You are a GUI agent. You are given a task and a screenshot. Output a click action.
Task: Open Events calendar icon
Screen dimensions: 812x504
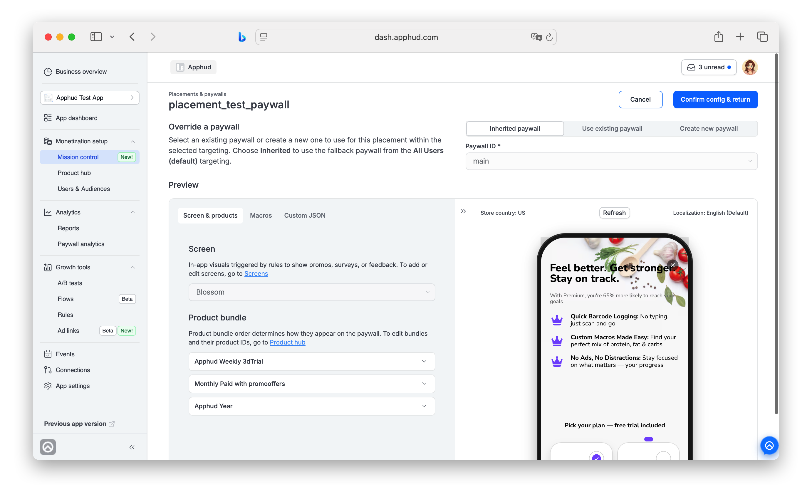[x=48, y=354]
